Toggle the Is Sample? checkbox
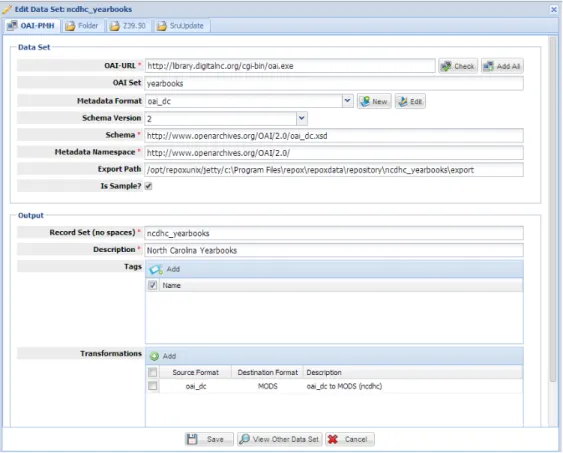The height and width of the screenshot is (453, 563). [148, 186]
